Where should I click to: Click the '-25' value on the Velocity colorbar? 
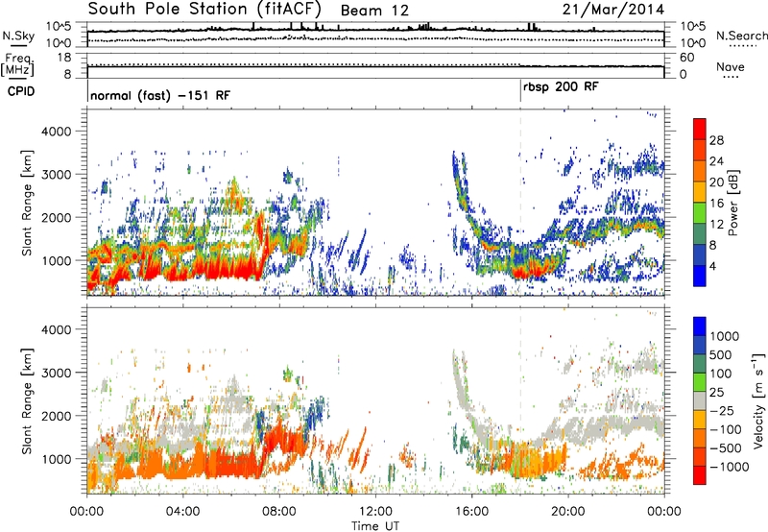click(x=725, y=411)
